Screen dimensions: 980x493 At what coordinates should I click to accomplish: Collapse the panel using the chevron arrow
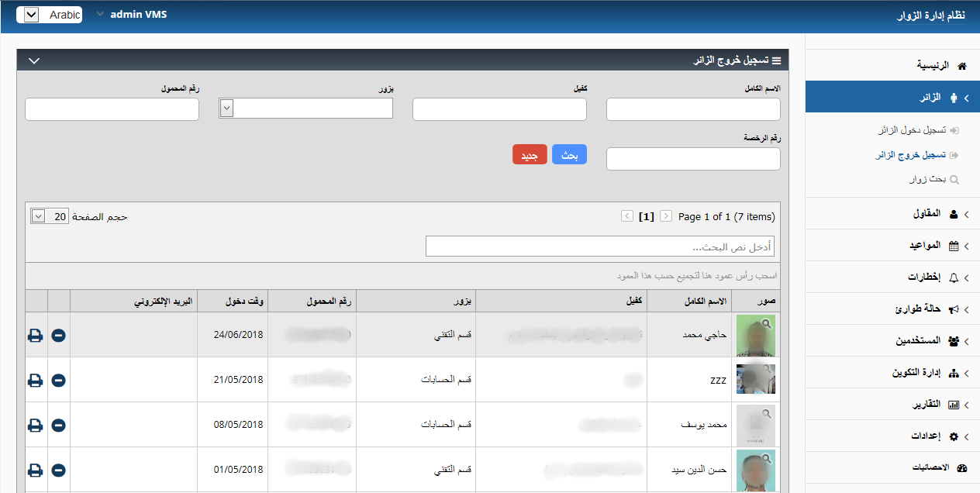33,60
